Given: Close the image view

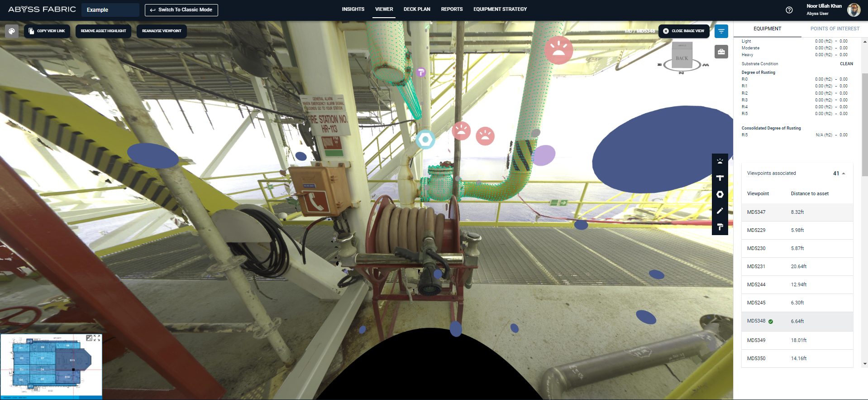Looking at the screenshot, I should click(683, 31).
